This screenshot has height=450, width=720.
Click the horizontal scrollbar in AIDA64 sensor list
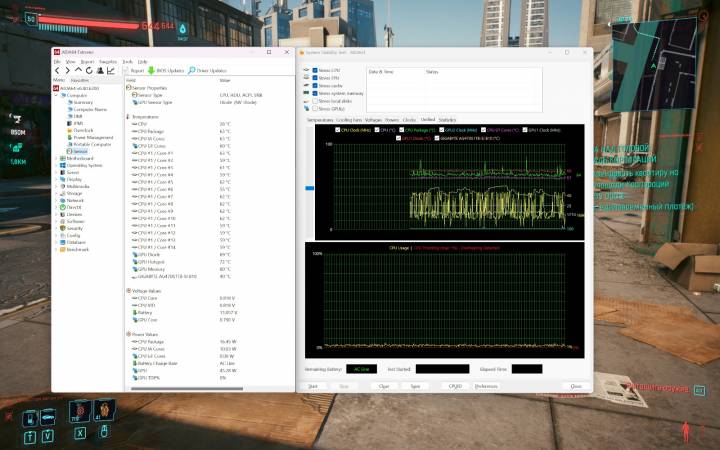coord(187,389)
